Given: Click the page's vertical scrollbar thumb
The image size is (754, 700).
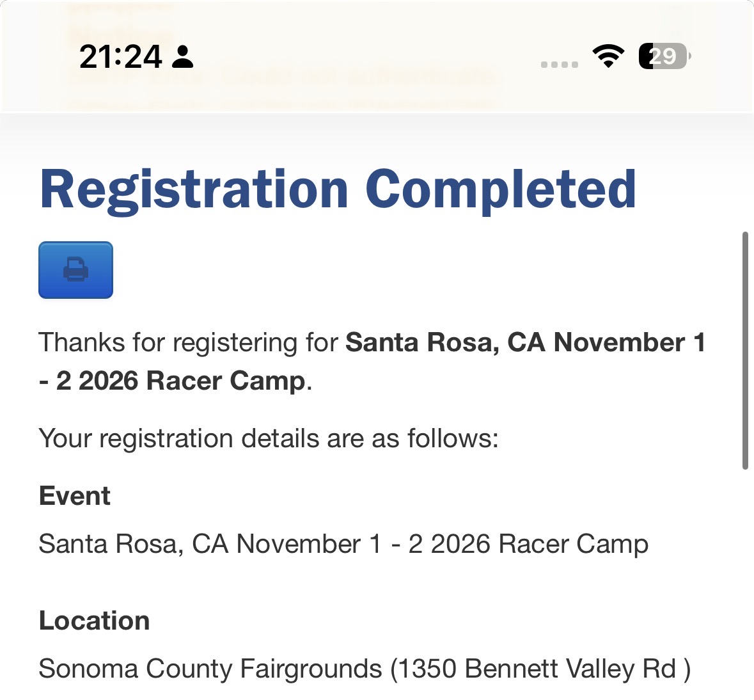Looking at the screenshot, I should [745, 350].
